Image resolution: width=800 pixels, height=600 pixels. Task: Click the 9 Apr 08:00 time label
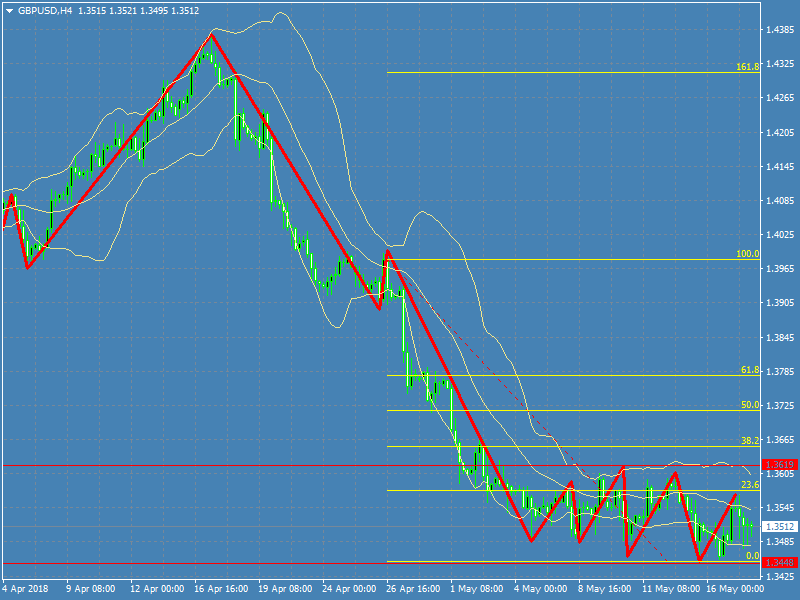(91, 589)
